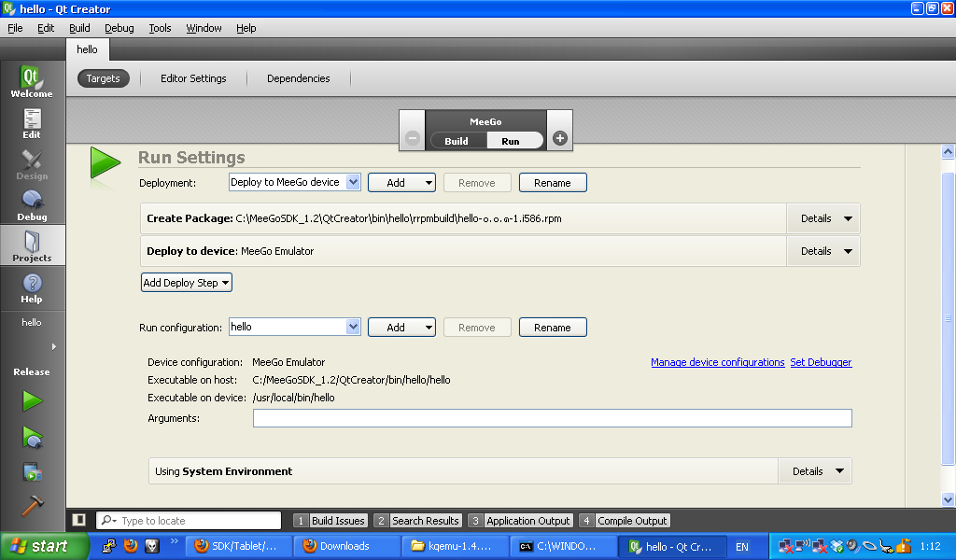Click the minus icon to remove MeeGo target
Viewport: 956px width, 560px height.
click(x=413, y=138)
